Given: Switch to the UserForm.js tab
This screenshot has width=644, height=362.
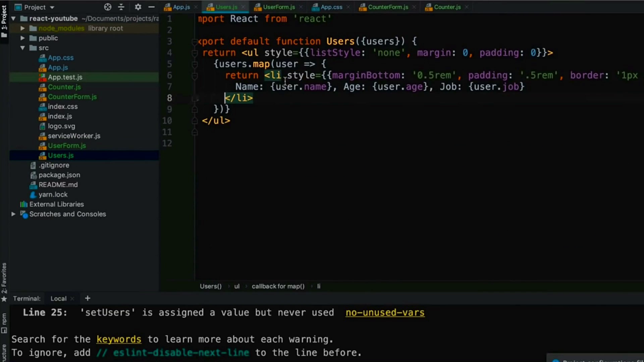Looking at the screenshot, I should [279, 7].
